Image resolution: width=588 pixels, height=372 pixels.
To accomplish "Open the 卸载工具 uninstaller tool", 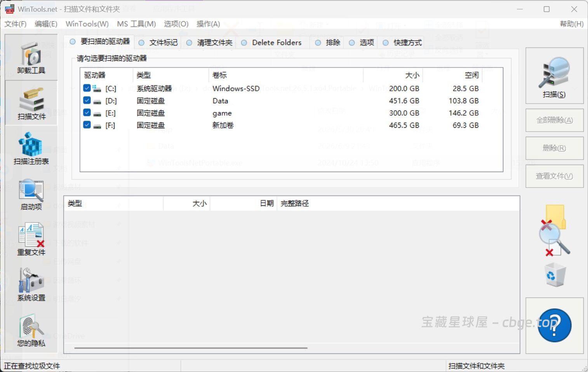I will pyautogui.click(x=31, y=57).
